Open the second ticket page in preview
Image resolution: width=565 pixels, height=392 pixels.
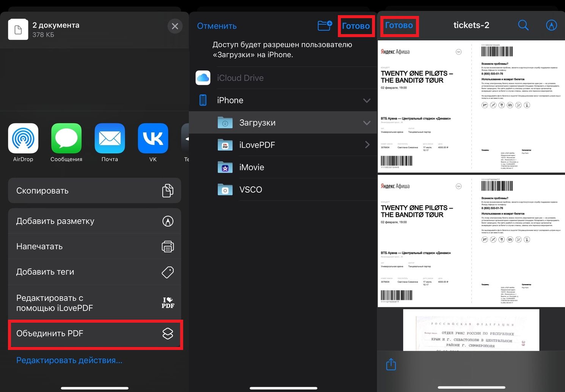pos(471,241)
